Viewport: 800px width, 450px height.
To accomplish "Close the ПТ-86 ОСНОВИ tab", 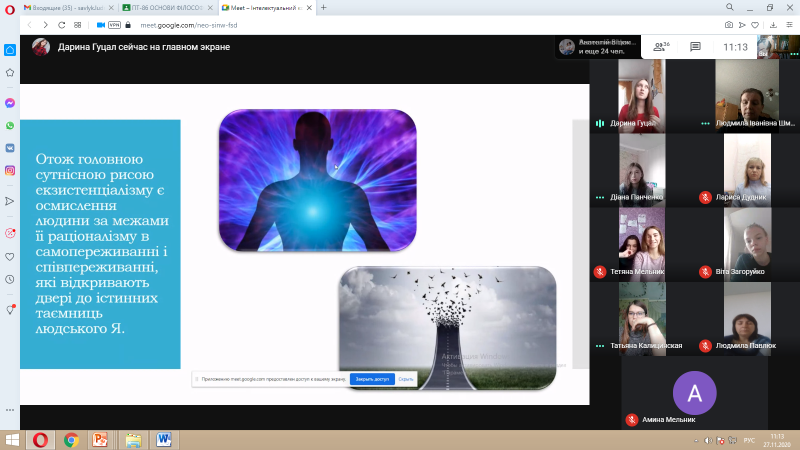I will coord(210,8).
